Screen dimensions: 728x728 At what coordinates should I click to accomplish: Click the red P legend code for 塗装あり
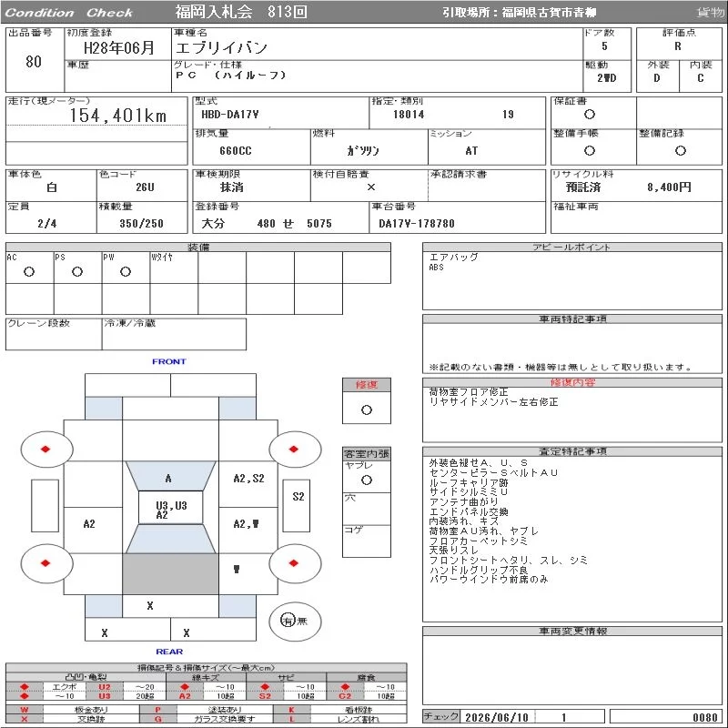[x=157, y=710]
